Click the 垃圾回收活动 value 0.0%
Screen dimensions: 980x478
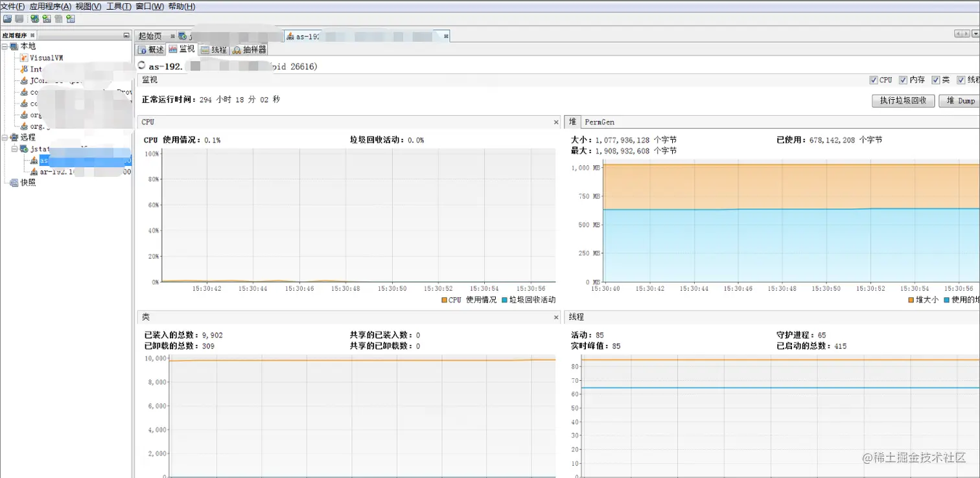pos(415,140)
